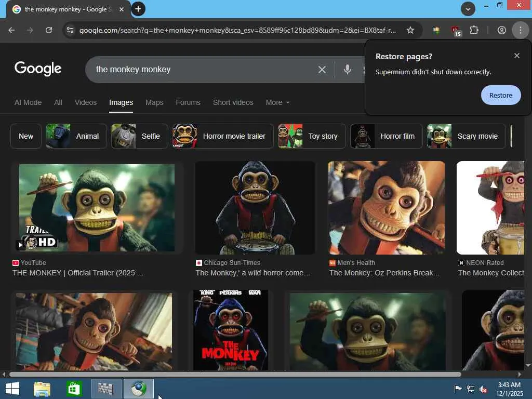Viewport: 532px width, 399px height.
Task: Click the forward navigation arrow
Action: coord(30,30)
